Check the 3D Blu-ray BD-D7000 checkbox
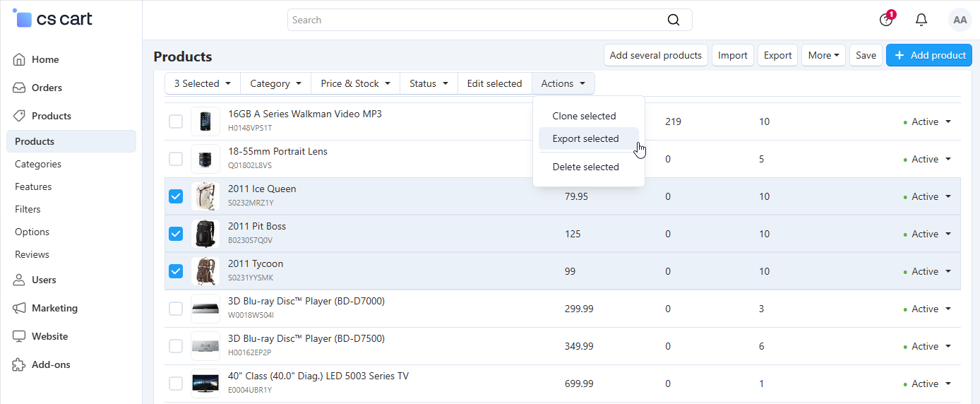This screenshot has width=980, height=404. point(176,309)
